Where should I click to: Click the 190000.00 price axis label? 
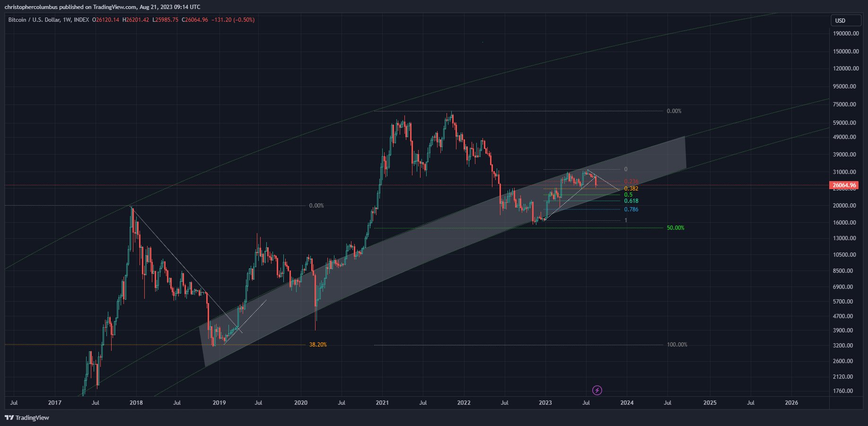[846, 34]
